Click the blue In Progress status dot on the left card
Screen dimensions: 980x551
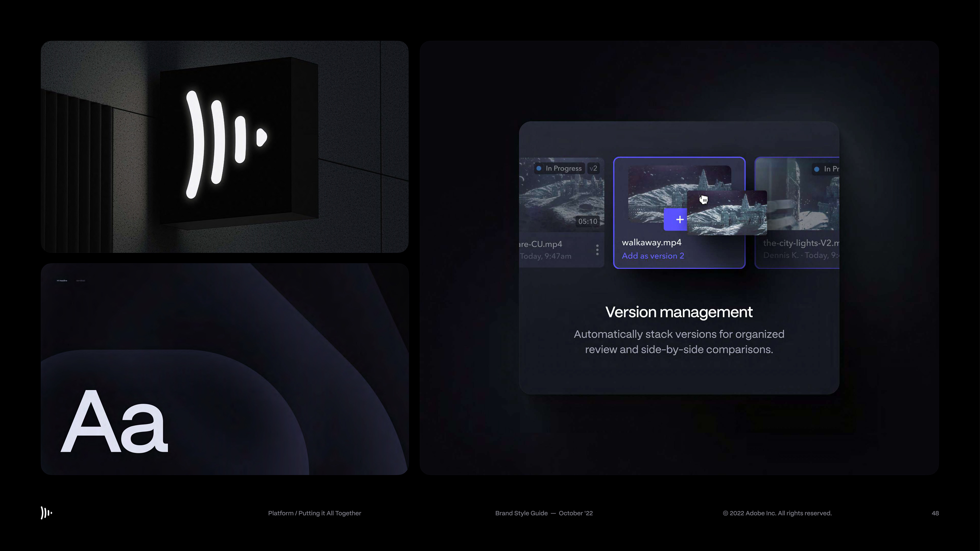pyautogui.click(x=539, y=168)
